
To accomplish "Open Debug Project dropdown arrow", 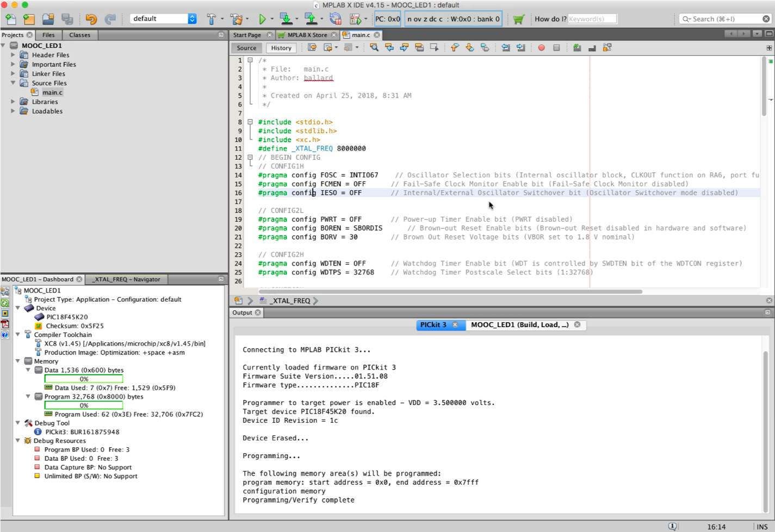I will pos(365,19).
